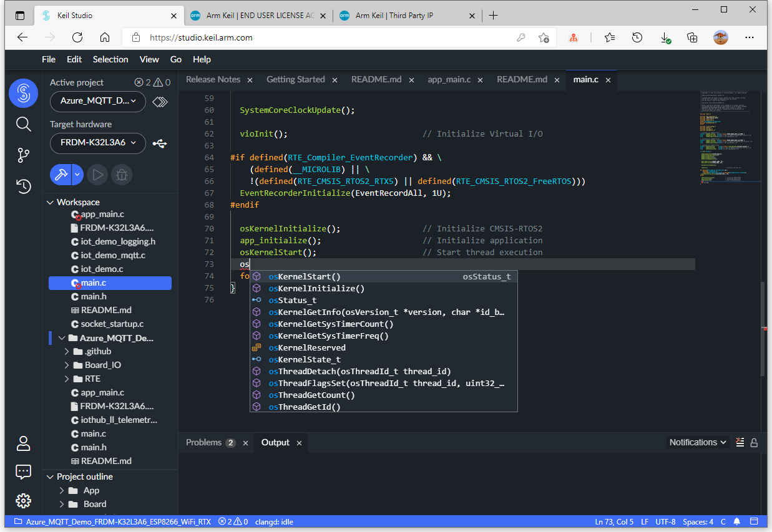Click the browser Refresh button
Screen dimensions: 772x532
[x=77, y=37]
